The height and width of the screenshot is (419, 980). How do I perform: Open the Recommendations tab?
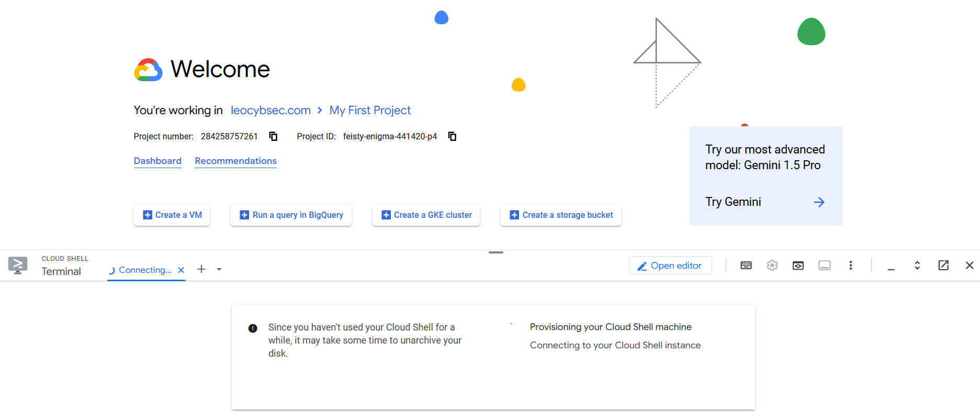coord(235,161)
